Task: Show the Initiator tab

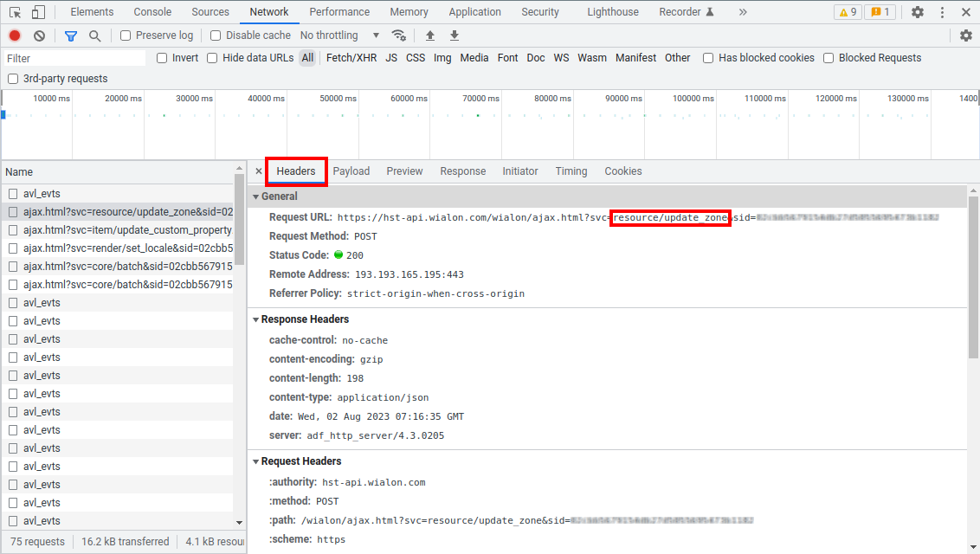Action: 520,171
